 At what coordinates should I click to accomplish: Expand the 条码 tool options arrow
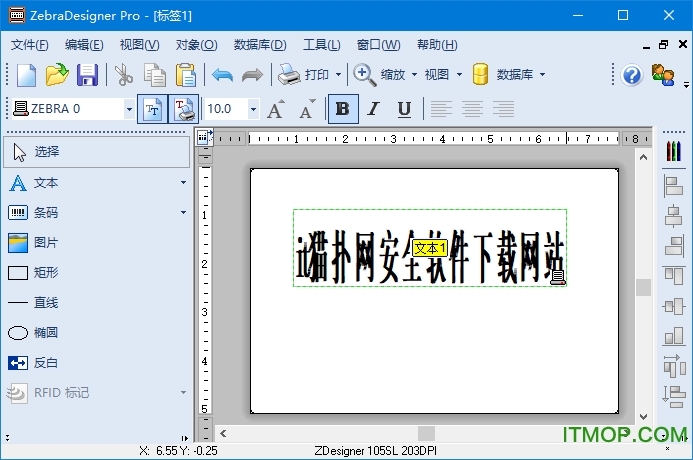183,213
